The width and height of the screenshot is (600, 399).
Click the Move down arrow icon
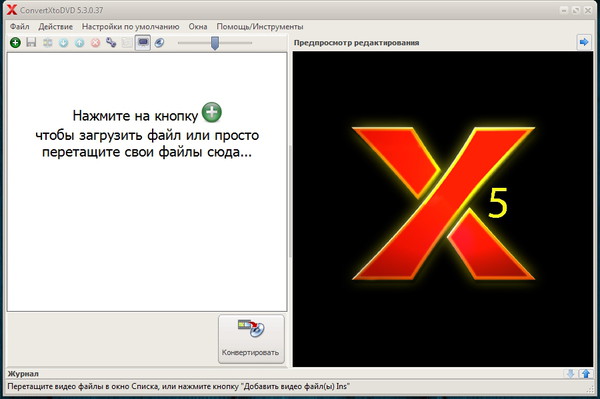point(64,42)
